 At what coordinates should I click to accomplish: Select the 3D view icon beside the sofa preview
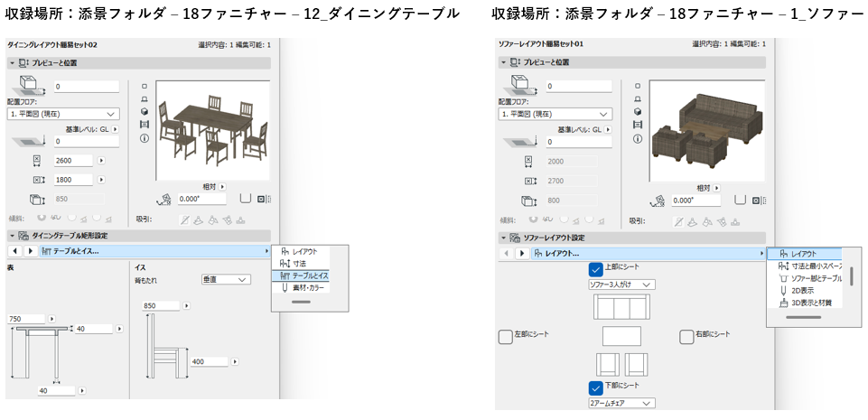pos(638,112)
